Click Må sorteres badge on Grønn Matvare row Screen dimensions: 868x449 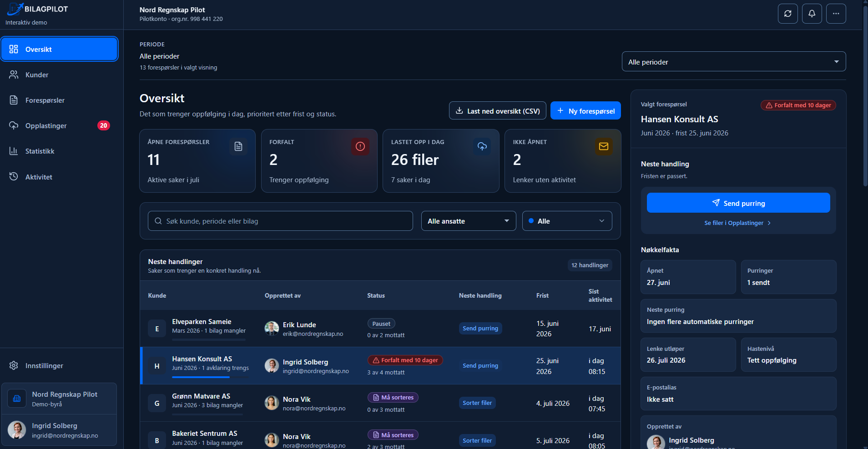393,398
